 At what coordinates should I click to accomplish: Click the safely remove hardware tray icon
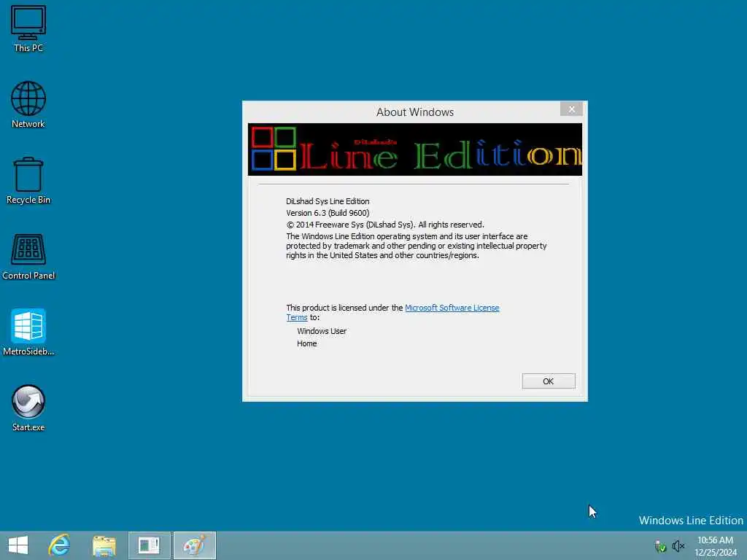coord(659,546)
